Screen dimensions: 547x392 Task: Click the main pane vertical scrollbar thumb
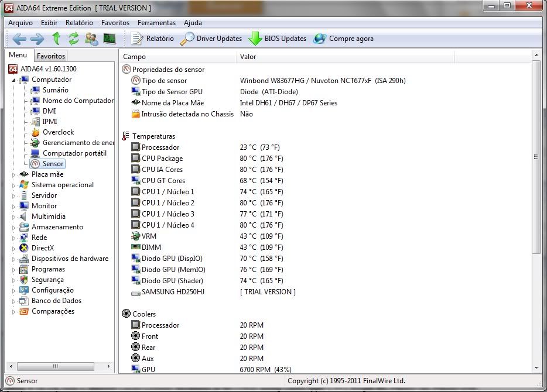click(x=536, y=157)
